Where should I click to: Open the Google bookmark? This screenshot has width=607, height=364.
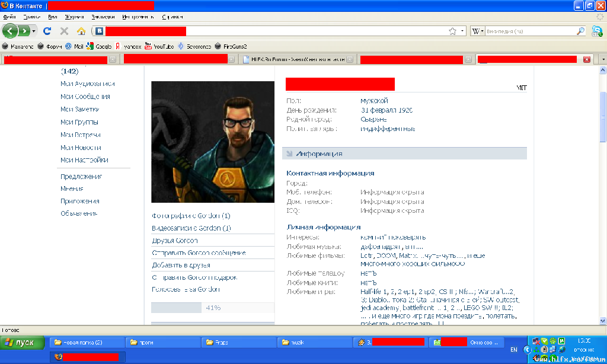point(99,46)
